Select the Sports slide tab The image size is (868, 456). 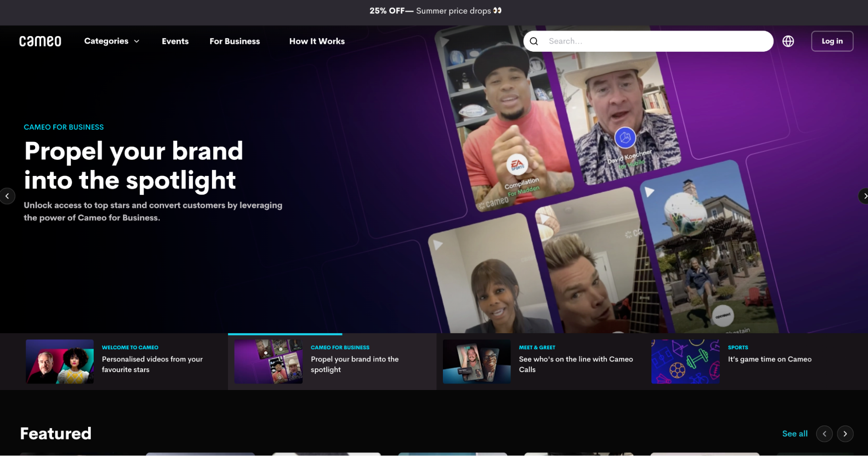tap(749, 361)
